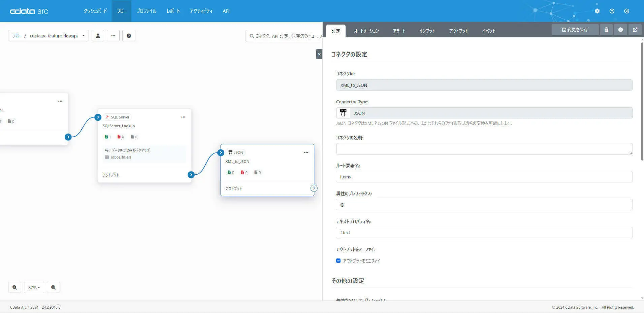Select the SQLServer_Lookup node title
Viewport: 644px width, 313px height.
[119, 126]
